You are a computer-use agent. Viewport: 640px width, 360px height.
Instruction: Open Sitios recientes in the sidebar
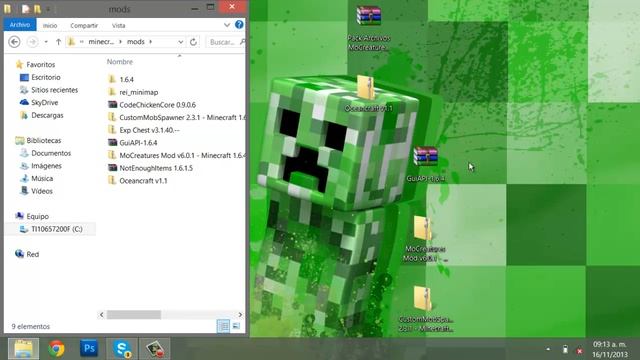pos(54,90)
